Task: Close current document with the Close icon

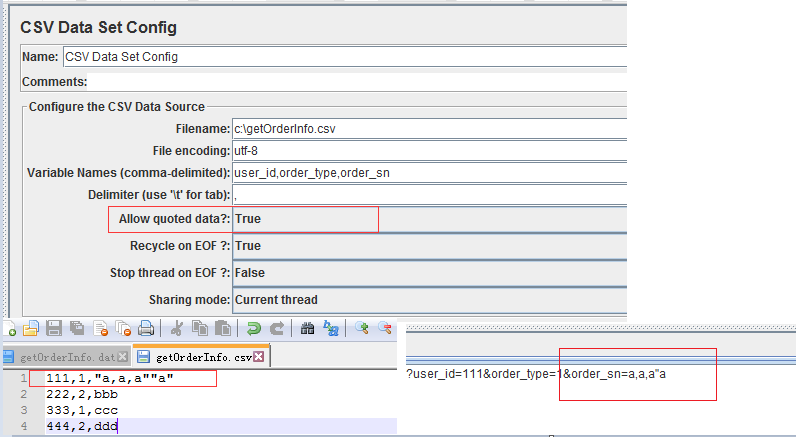Action: point(101,329)
